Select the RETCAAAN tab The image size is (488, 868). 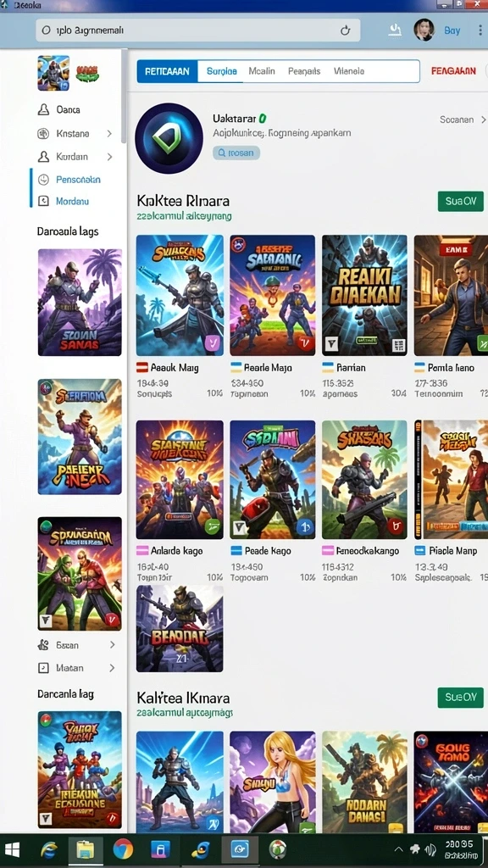click(167, 71)
